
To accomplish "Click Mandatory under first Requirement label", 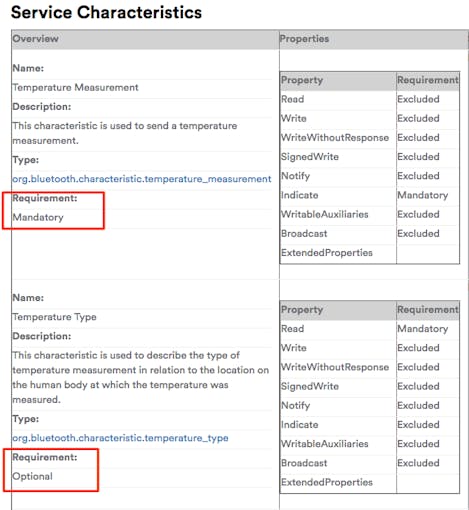I will tap(38, 217).
